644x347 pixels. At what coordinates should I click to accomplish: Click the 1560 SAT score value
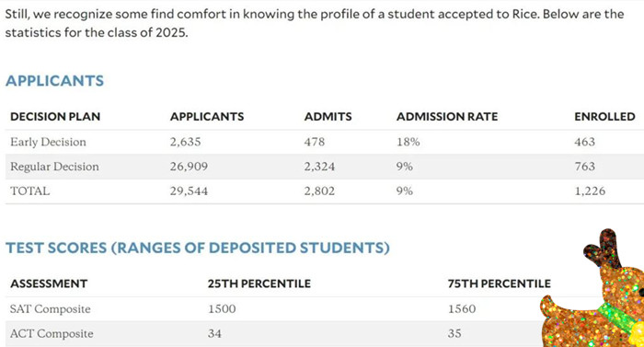point(462,309)
